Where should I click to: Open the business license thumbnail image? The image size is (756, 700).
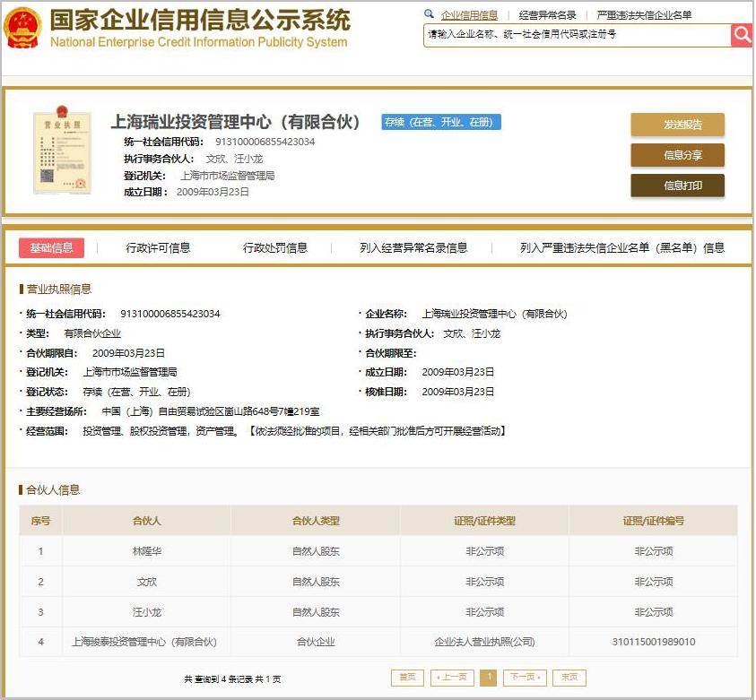60,153
